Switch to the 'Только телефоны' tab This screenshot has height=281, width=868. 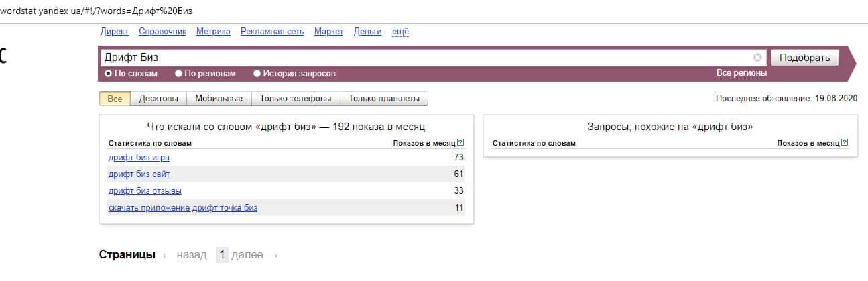click(296, 99)
